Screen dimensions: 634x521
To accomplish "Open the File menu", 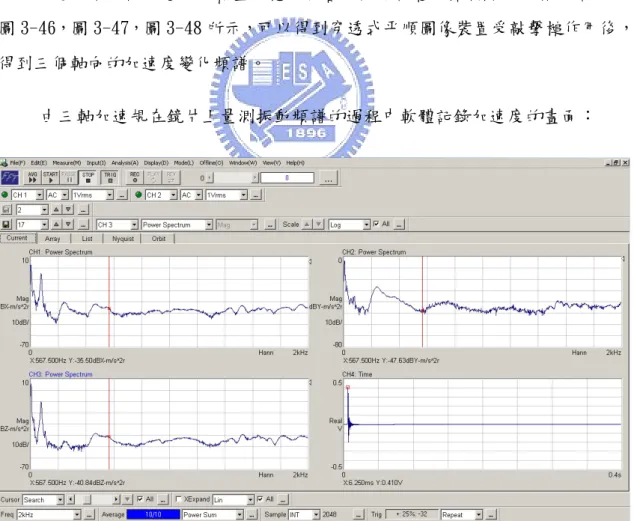I will pos(17,163).
